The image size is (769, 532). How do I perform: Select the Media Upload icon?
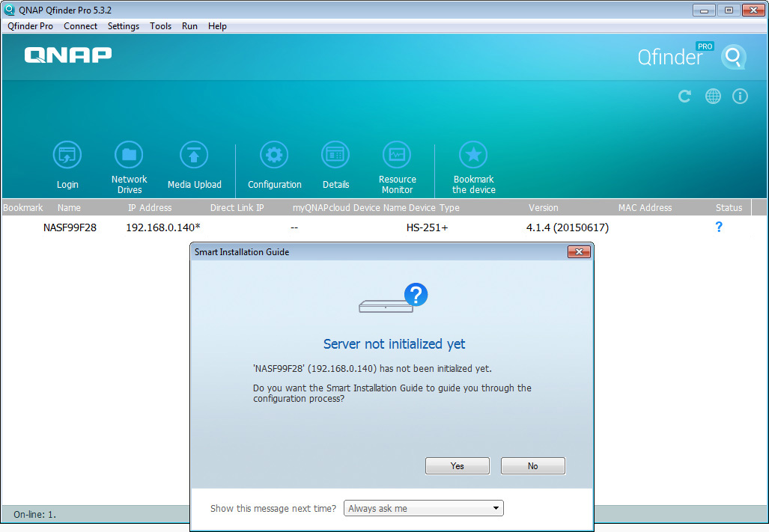coord(194,155)
